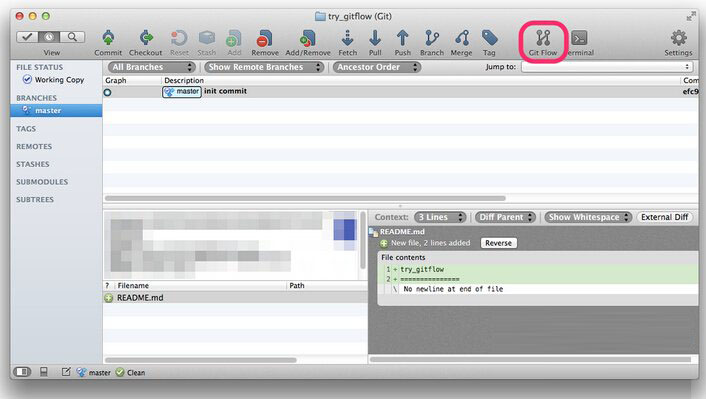Screen dimensions: 706x399
Task: Click the Push arrow icon
Action: point(403,38)
